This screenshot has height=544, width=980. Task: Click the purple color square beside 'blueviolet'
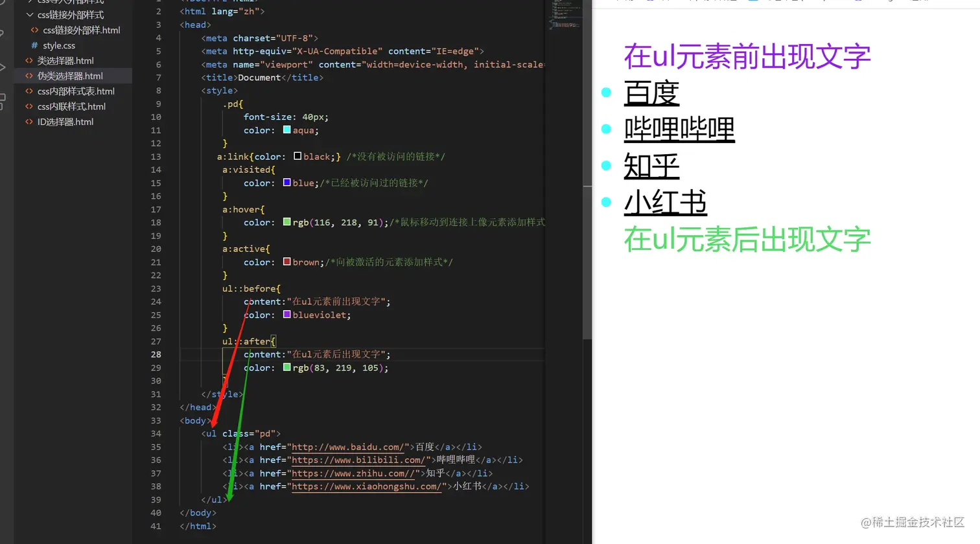[x=286, y=315]
